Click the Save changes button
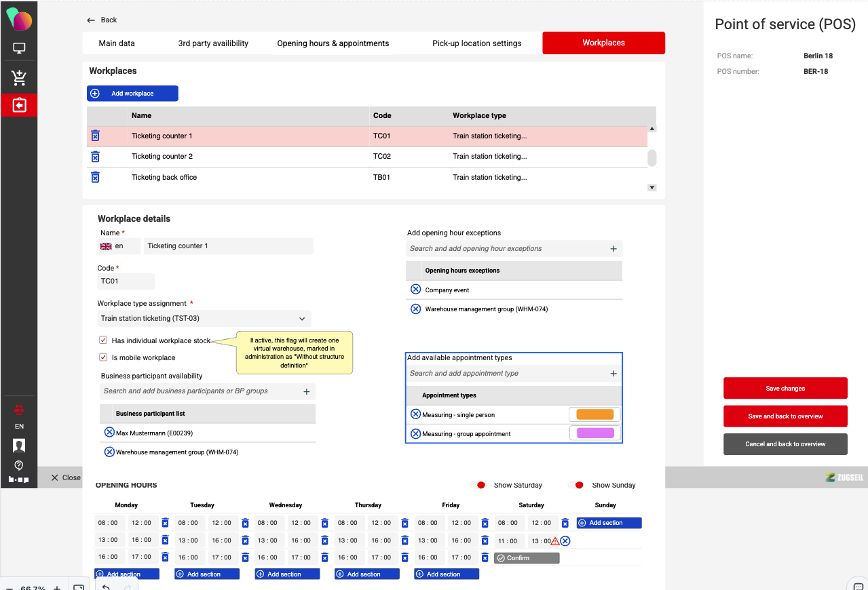The image size is (868, 590). (x=785, y=389)
